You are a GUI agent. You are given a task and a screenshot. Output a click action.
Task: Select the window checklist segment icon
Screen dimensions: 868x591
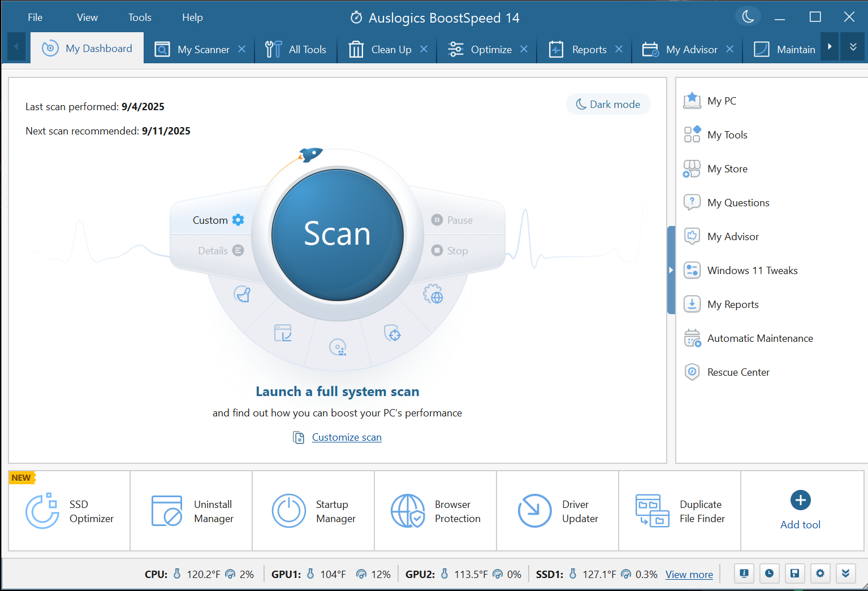tap(283, 333)
